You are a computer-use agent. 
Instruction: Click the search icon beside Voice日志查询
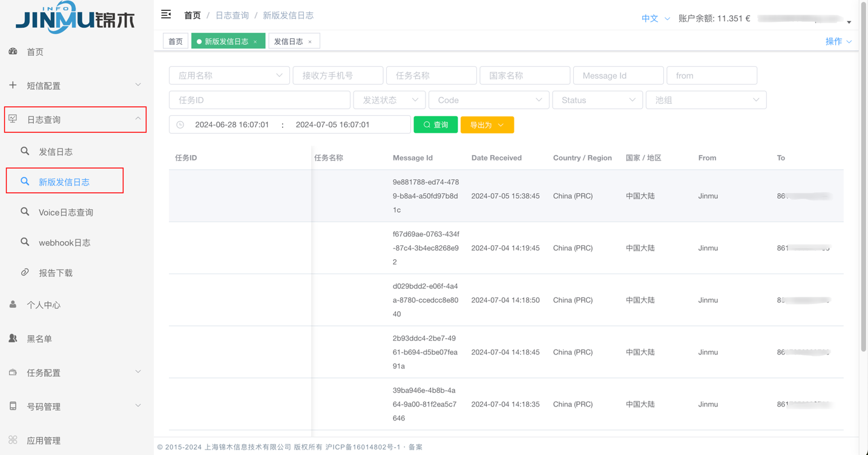(x=25, y=211)
